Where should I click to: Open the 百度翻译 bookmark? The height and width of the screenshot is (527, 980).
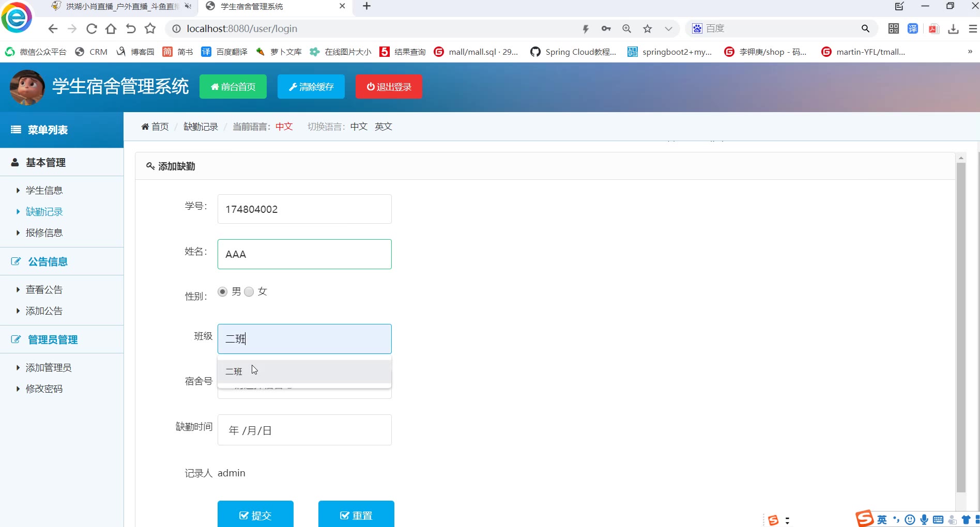[224, 52]
